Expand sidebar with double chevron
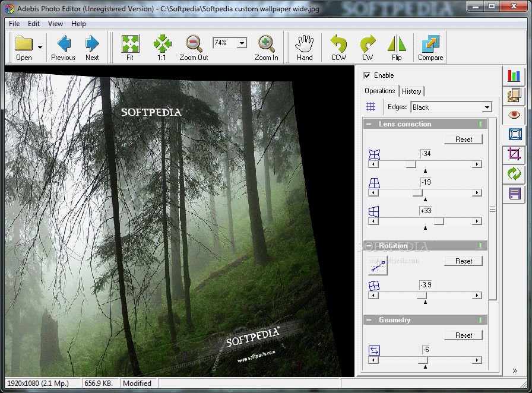This screenshot has height=393, width=532. pos(515,370)
